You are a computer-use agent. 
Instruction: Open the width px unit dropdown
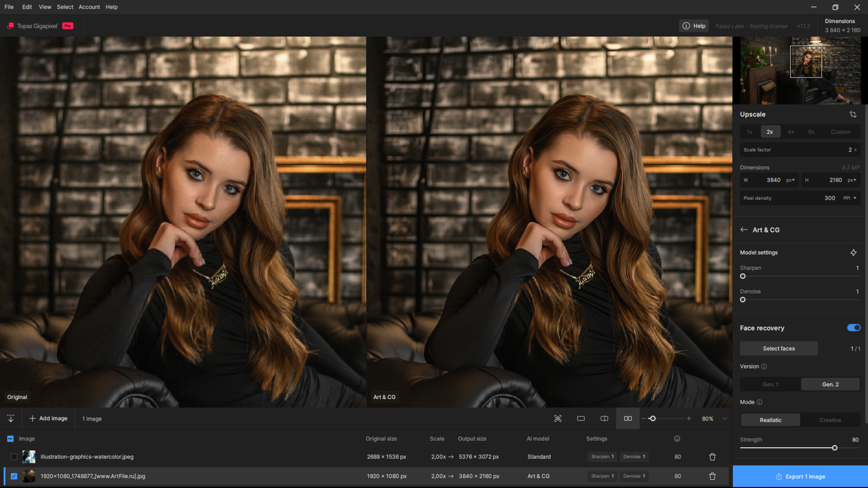tap(790, 180)
